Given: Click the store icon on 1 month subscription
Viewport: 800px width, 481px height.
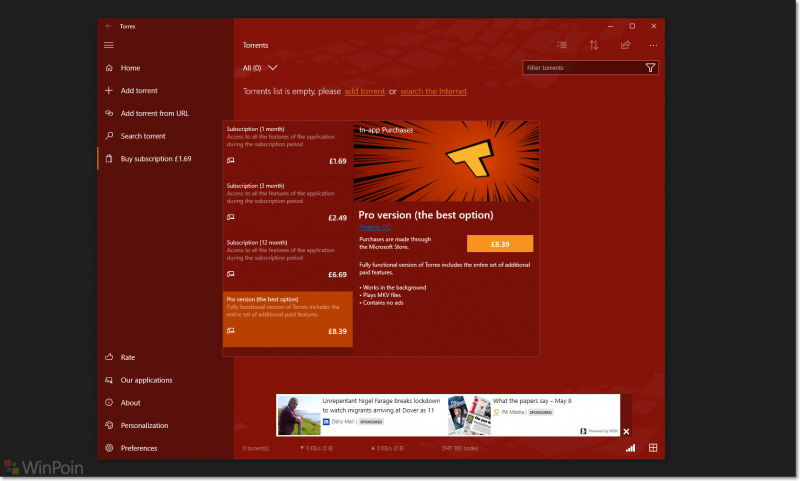Looking at the screenshot, I should pos(231,160).
